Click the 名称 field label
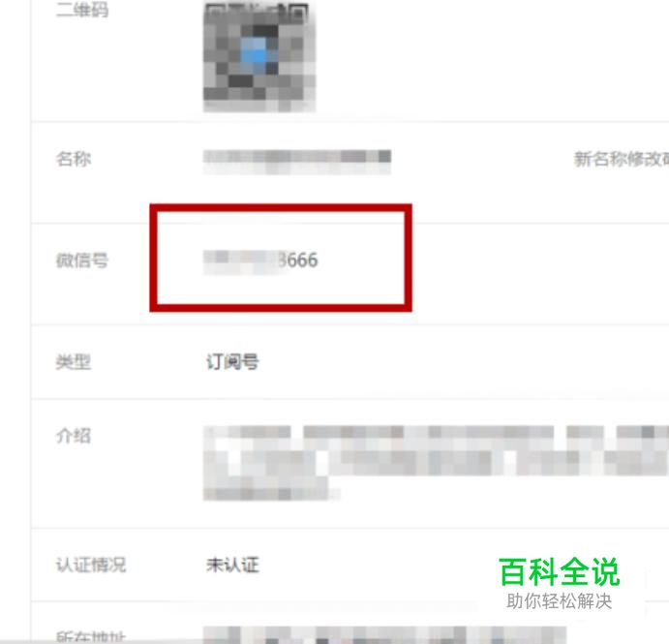Image resolution: width=669 pixels, height=644 pixels. coord(74,159)
